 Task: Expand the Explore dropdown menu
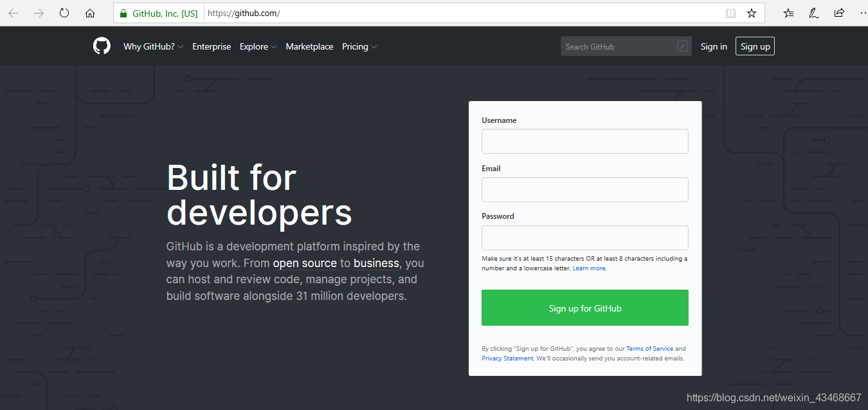point(258,46)
